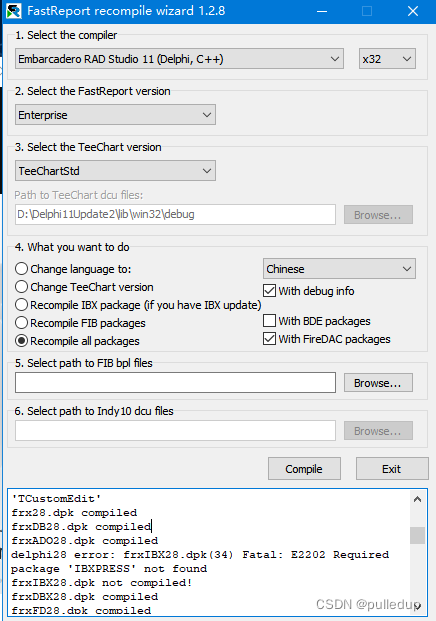
Task: Expand the TeeChartStd dropdown
Action: 115,171
